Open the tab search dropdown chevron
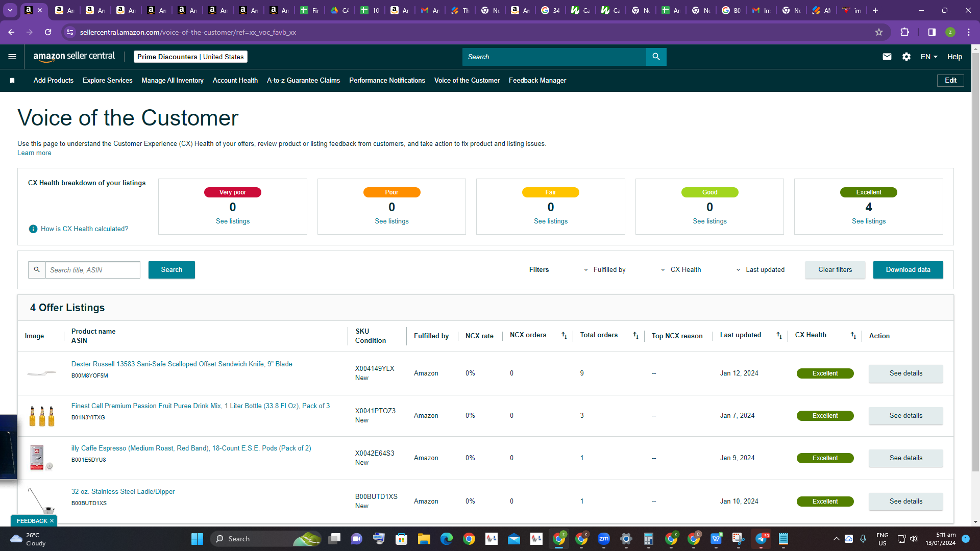This screenshot has height=551, width=980. [10, 10]
